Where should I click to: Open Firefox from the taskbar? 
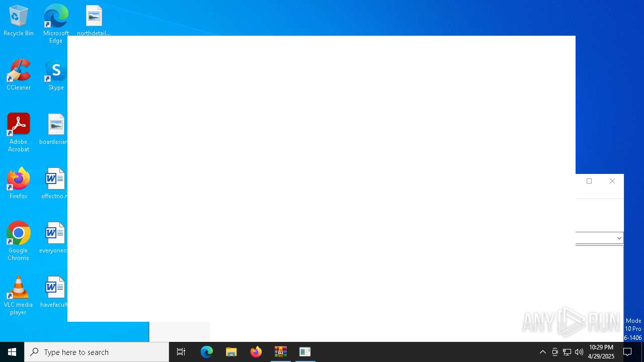[256, 352]
